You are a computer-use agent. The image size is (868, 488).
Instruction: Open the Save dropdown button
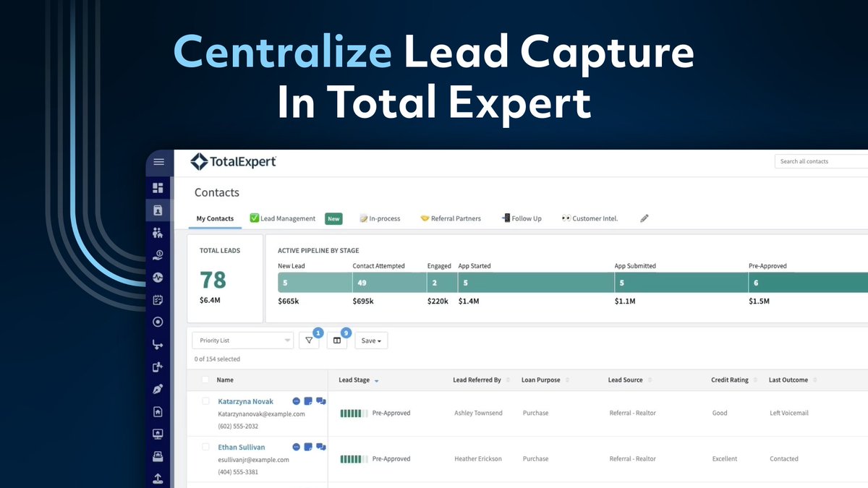click(x=371, y=341)
